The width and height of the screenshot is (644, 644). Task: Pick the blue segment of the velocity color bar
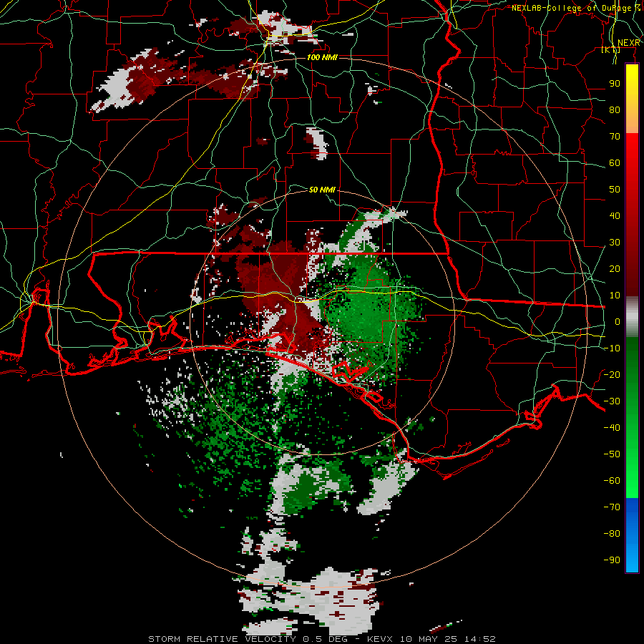(x=632, y=535)
